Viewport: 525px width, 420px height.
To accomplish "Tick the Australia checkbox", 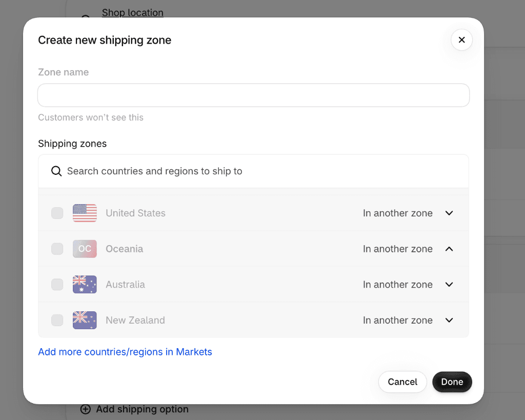I will click(x=57, y=284).
